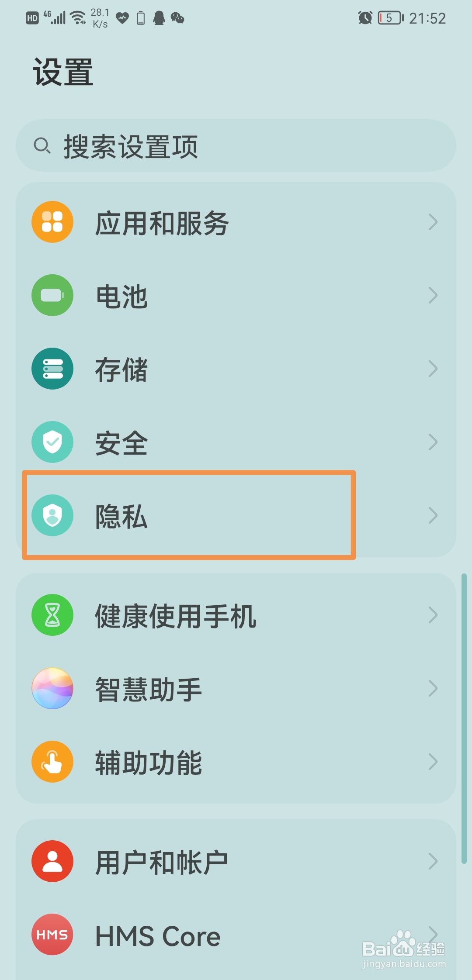Open the 隐私 settings entry
This screenshot has height=980, width=472.
(236, 515)
